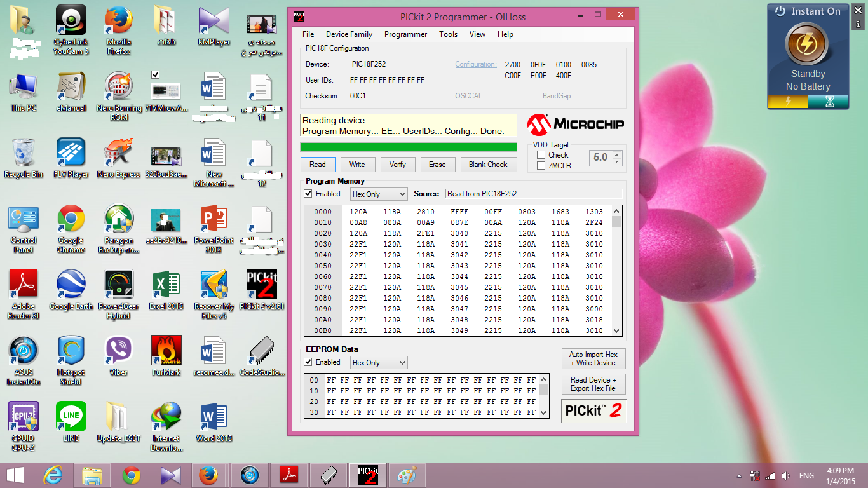The width and height of the screenshot is (868, 488).
Task: Click the Blank Check button
Action: [x=487, y=165]
